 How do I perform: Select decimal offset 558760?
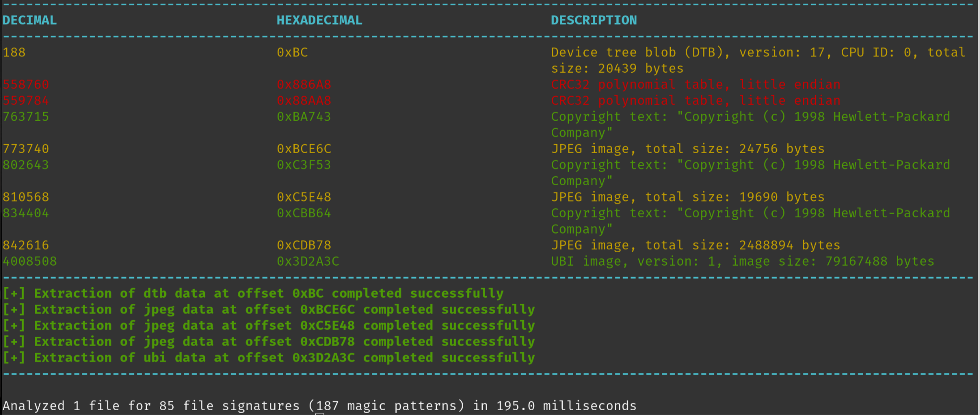(x=26, y=84)
